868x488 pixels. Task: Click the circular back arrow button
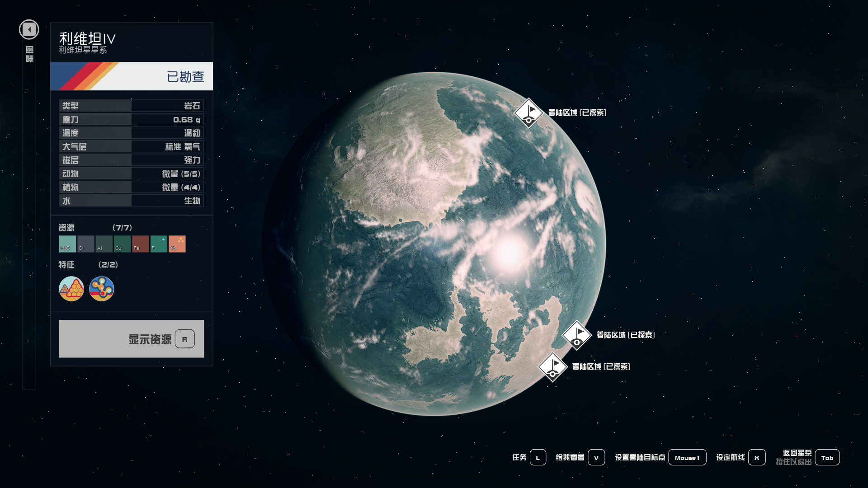point(29,30)
